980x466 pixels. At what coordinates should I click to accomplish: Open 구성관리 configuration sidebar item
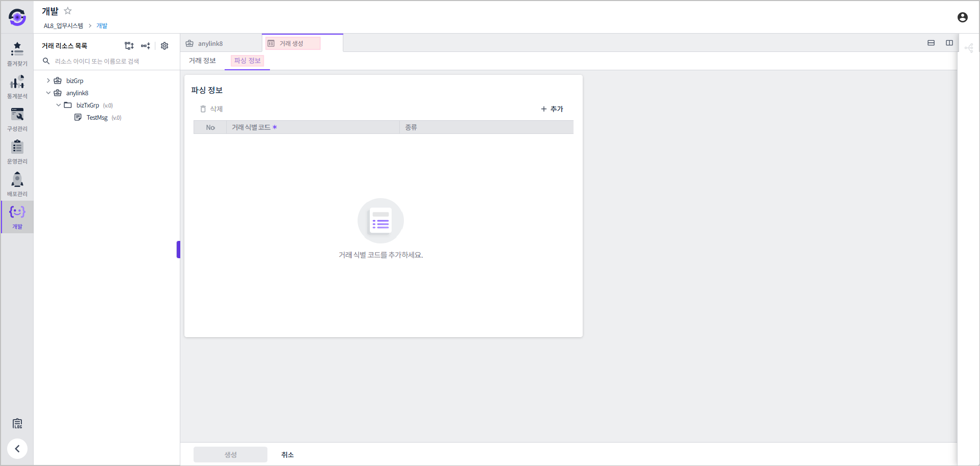coord(17,119)
